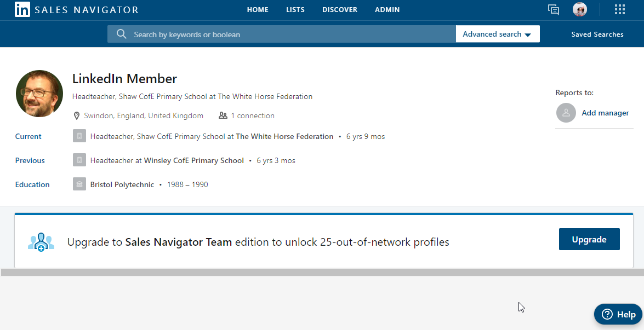Open the messaging icon in header

(x=554, y=10)
